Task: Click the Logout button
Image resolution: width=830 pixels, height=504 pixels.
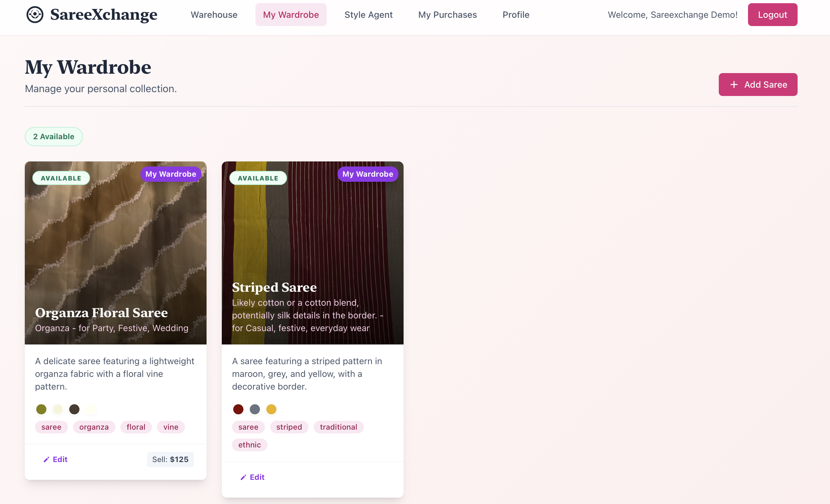Action: pyautogui.click(x=772, y=15)
